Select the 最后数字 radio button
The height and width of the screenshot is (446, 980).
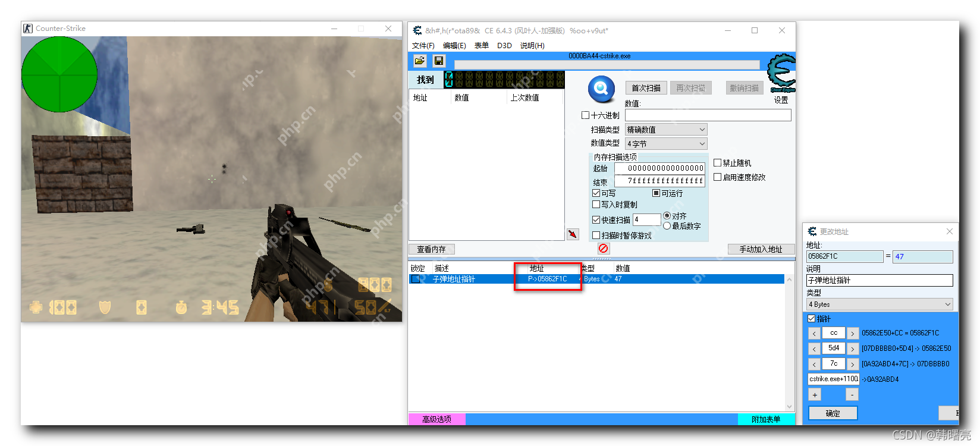[x=667, y=226]
